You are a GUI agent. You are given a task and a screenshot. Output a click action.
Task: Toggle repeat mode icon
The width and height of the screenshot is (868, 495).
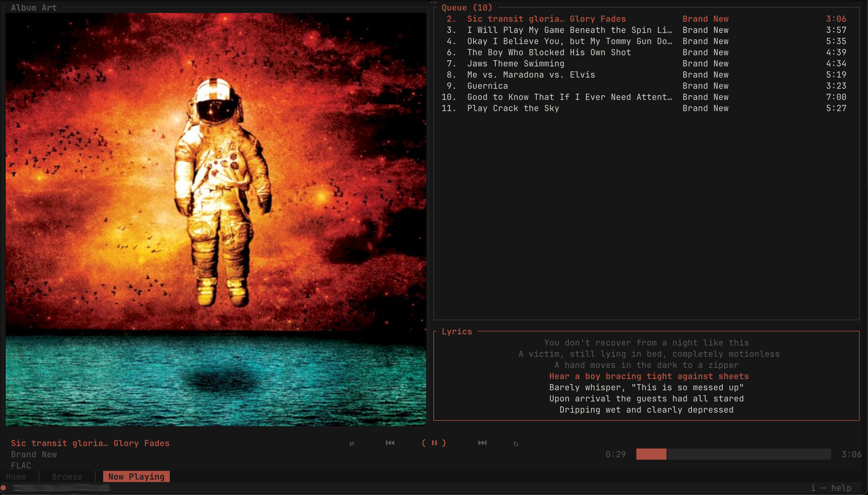(516, 444)
